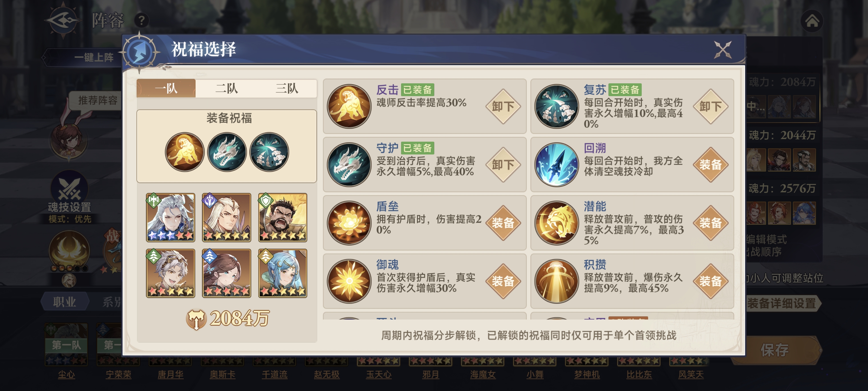Equip the 积攒 blessing
Viewport: 868px width, 391px height.
tap(710, 281)
